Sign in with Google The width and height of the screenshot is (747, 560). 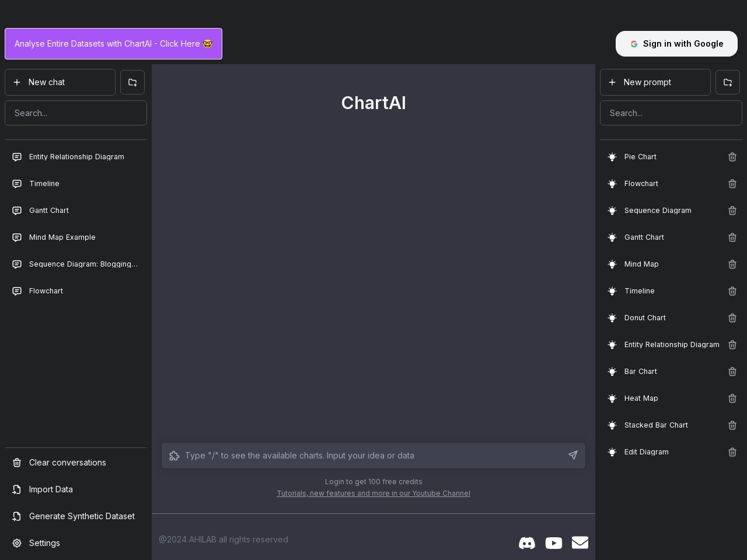tap(676, 44)
